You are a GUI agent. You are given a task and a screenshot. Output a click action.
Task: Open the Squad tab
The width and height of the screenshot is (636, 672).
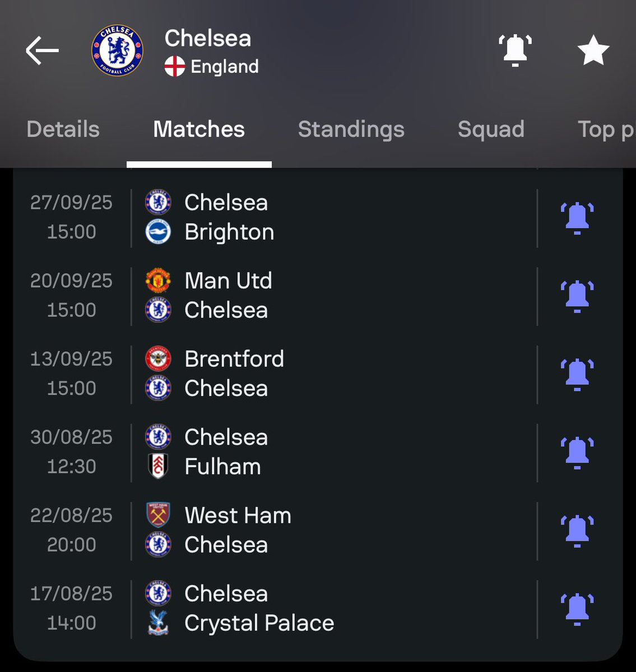tap(491, 129)
